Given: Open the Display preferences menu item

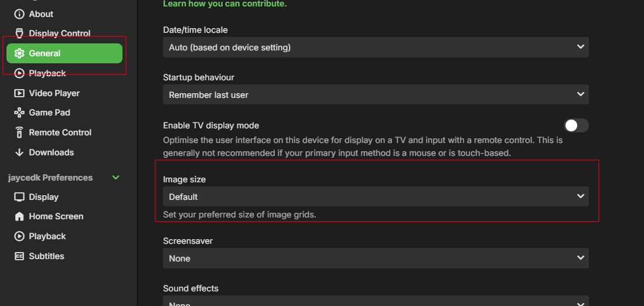Looking at the screenshot, I should pos(43,197).
